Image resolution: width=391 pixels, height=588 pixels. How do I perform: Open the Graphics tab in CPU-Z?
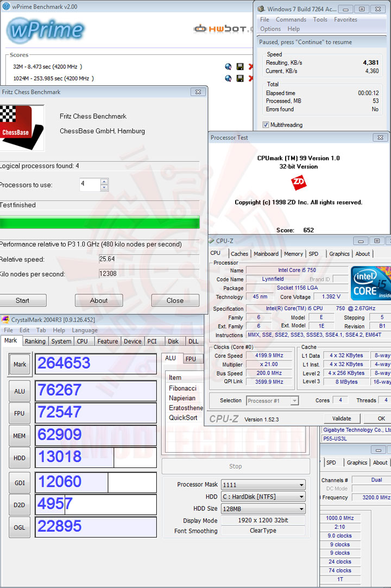[x=339, y=254]
